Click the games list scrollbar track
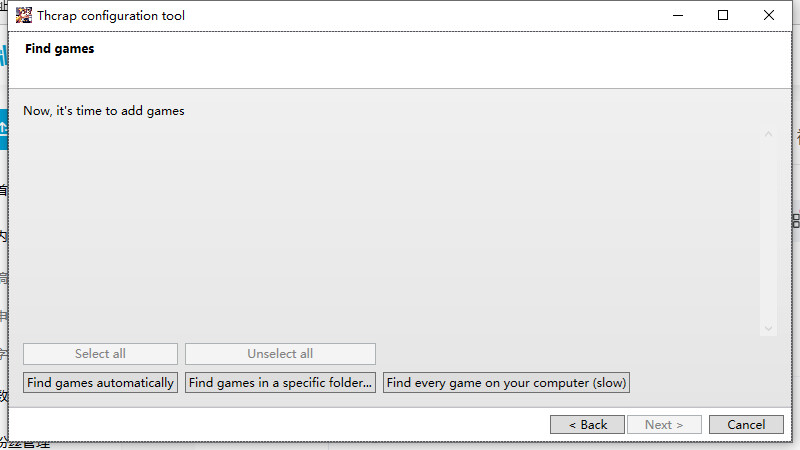 768,230
